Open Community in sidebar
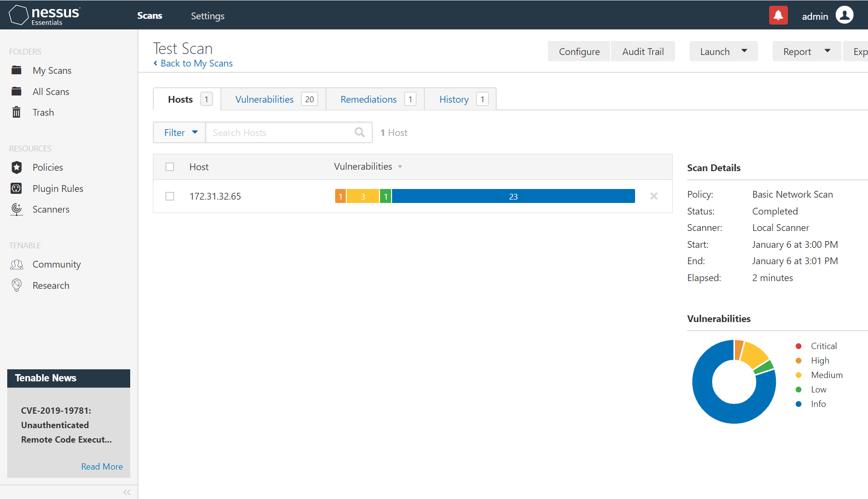This screenshot has width=868, height=499. coord(56,264)
